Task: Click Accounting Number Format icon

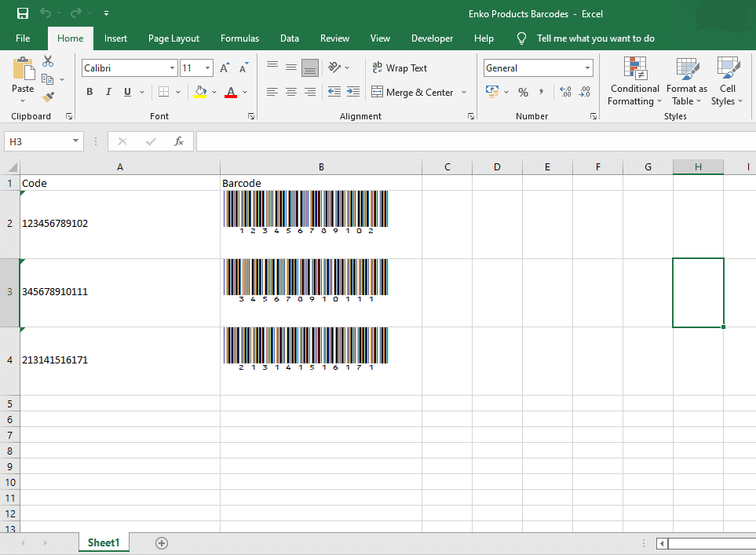Action: [x=492, y=92]
